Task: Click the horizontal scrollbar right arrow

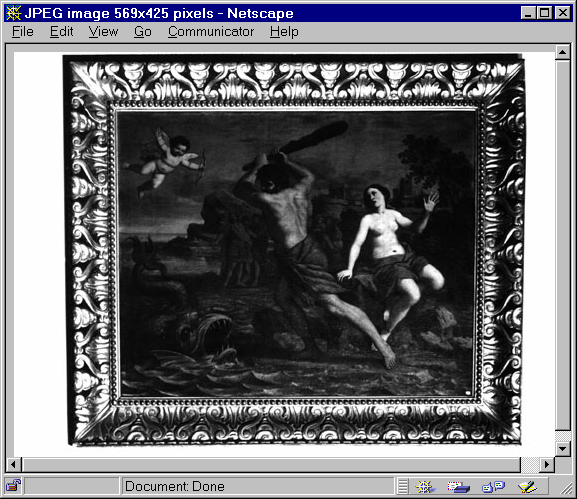Action: pyautogui.click(x=547, y=464)
